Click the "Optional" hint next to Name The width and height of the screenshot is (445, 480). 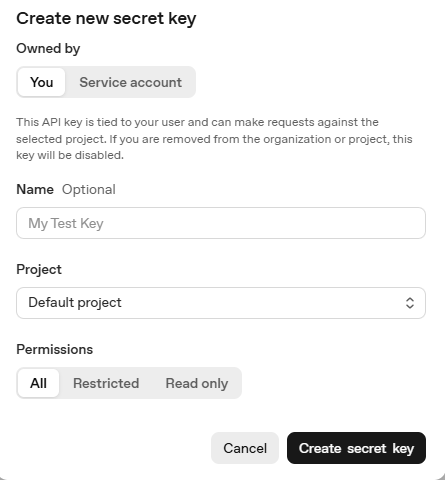tap(89, 189)
